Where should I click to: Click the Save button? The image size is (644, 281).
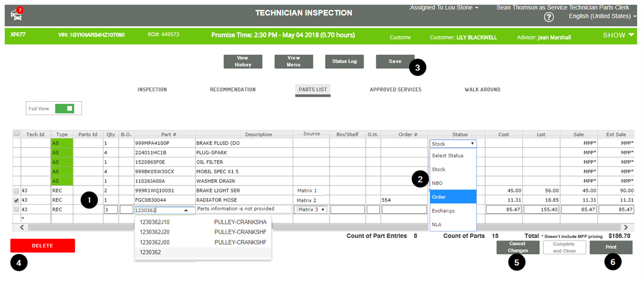click(x=395, y=61)
